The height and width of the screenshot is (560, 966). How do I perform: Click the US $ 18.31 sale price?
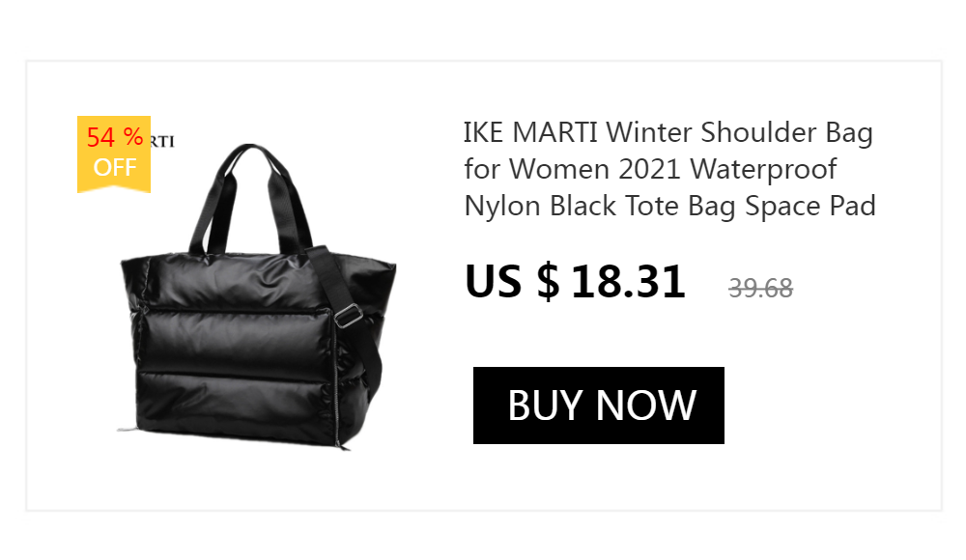click(575, 282)
